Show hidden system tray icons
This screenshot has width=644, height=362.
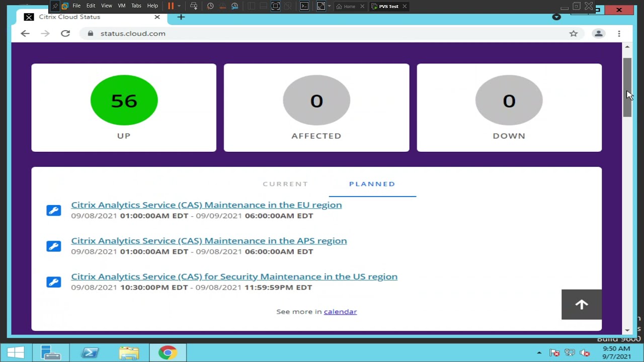click(x=539, y=353)
